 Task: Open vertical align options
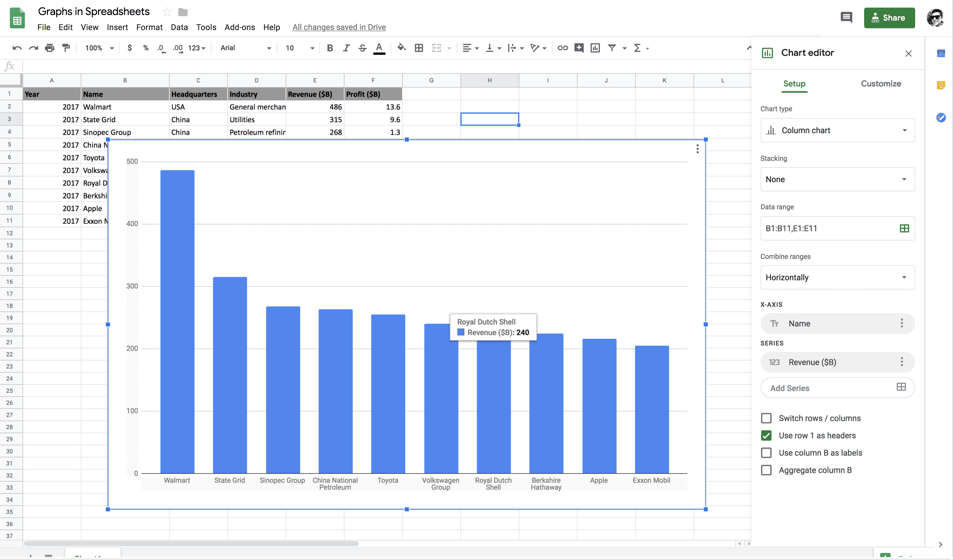tap(493, 48)
